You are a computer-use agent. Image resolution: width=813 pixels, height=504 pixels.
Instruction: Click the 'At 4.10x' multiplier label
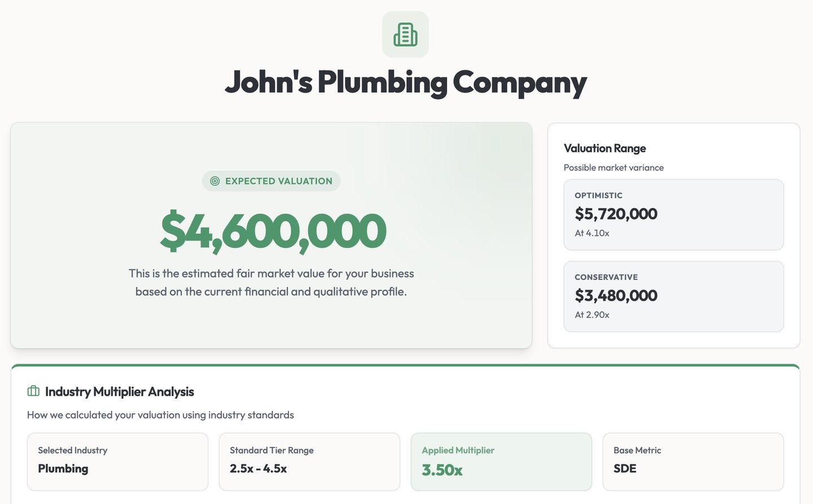click(592, 233)
